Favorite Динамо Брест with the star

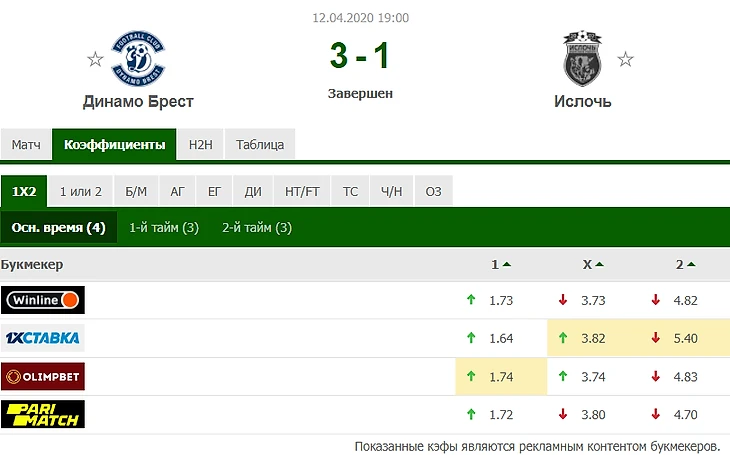click(95, 59)
